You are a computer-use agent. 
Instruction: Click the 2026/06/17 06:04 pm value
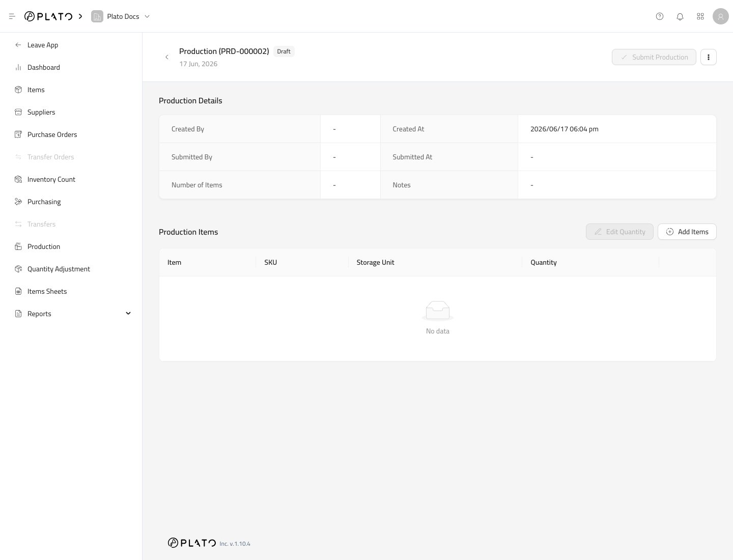565,129
